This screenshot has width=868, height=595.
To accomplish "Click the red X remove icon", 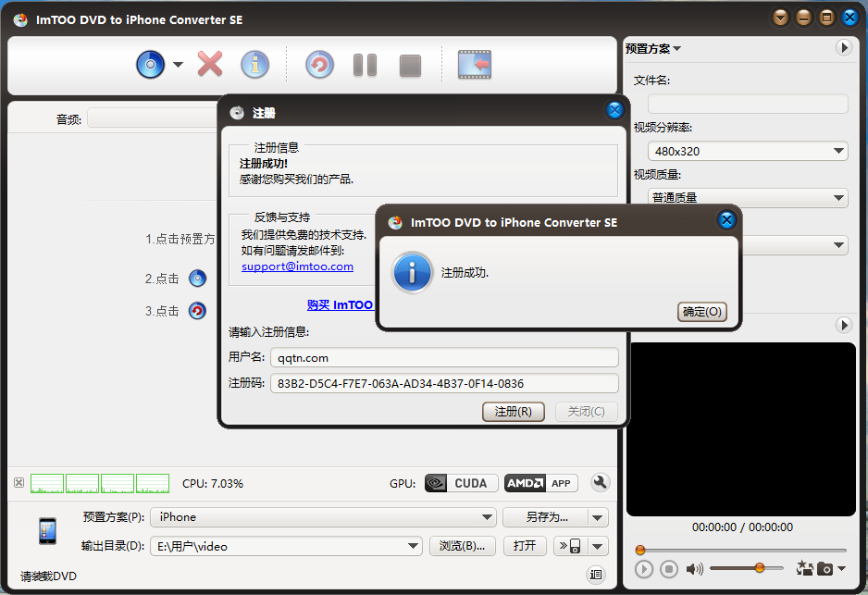I will 210,65.
